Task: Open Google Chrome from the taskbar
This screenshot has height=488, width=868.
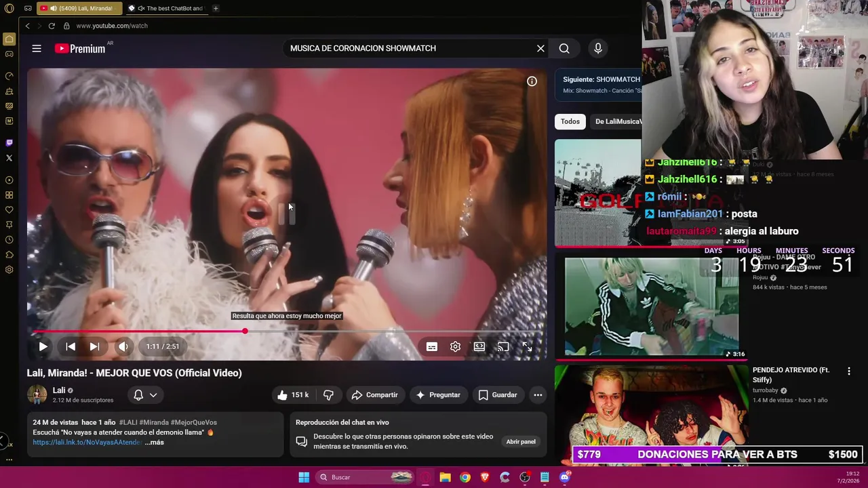Action: 465,477
